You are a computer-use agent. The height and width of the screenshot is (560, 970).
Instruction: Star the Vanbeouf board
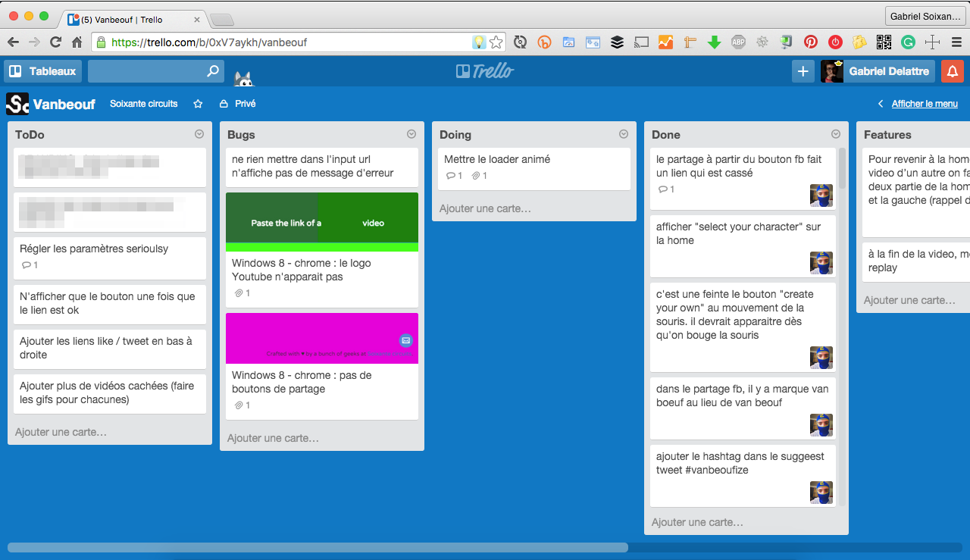tap(199, 103)
